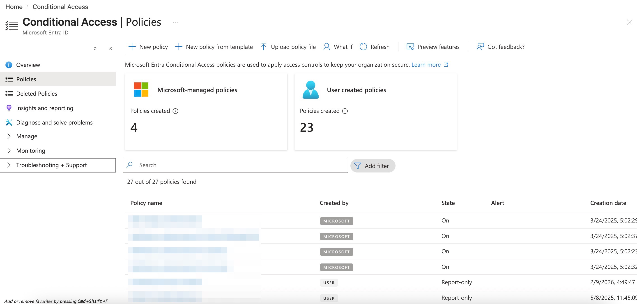The height and width of the screenshot is (304, 644).
Task: Open the ellipsis more options menu
Action: pyautogui.click(x=176, y=22)
